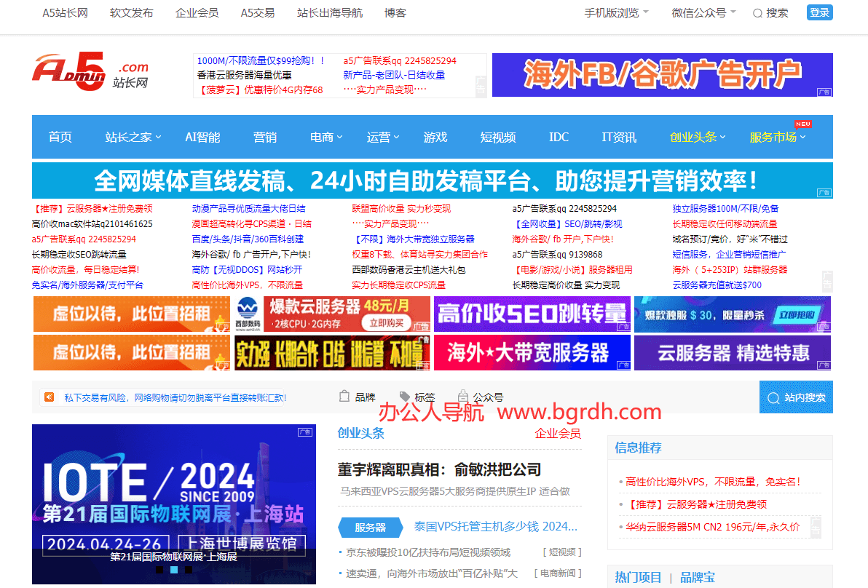868x588 pixels.
Task: Open 品牌 via its document icon
Action: [345, 397]
